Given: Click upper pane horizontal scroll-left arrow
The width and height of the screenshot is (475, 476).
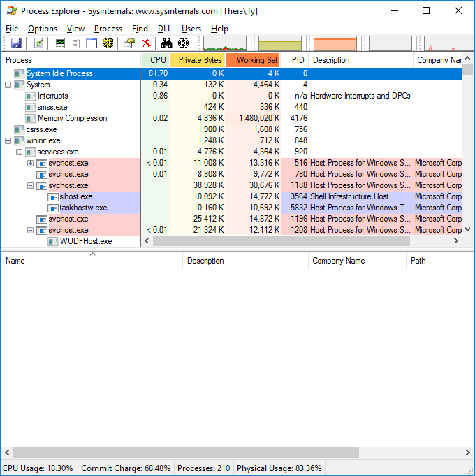Looking at the screenshot, I should click(147, 241).
